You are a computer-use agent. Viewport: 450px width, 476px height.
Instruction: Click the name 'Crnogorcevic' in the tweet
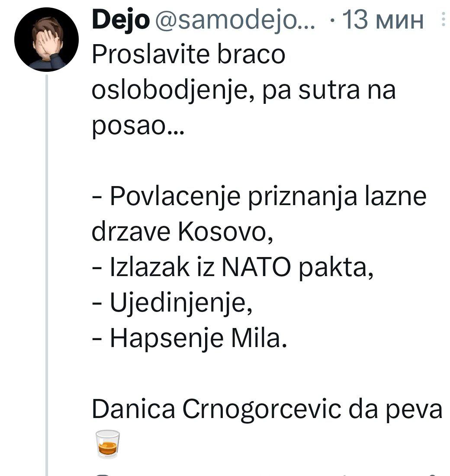tap(261, 409)
